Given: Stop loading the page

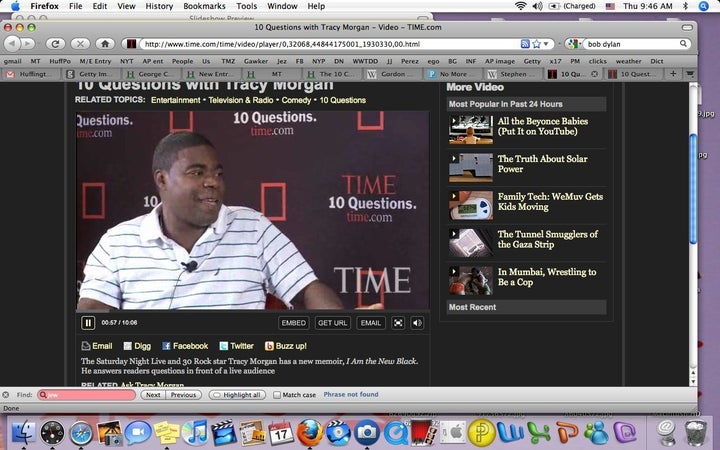Looking at the screenshot, I should [x=80, y=44].
